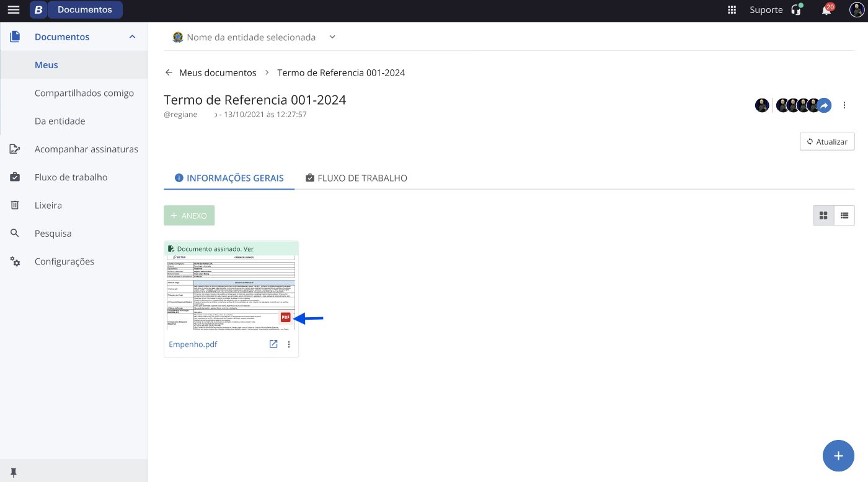
Task: Click the Ver link on signed document
Action: click(x=248, y=248)
